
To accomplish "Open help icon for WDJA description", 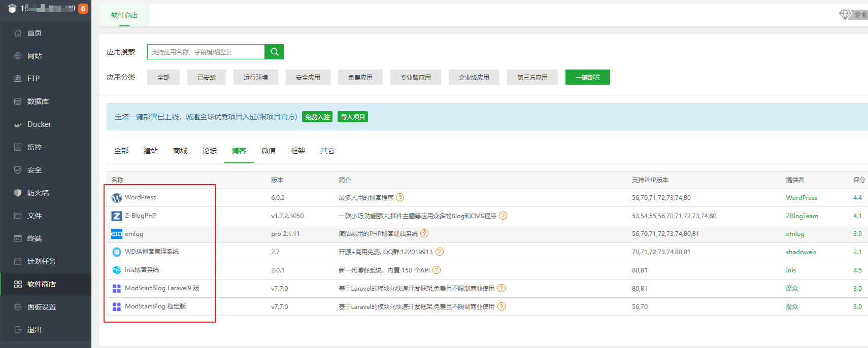I will (x=440, y=252).
